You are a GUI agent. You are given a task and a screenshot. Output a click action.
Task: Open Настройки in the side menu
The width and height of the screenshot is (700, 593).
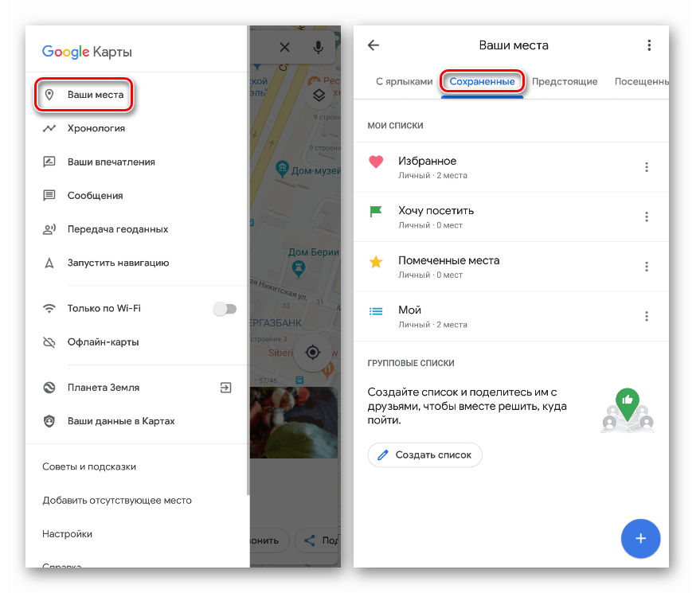[68, 534]
